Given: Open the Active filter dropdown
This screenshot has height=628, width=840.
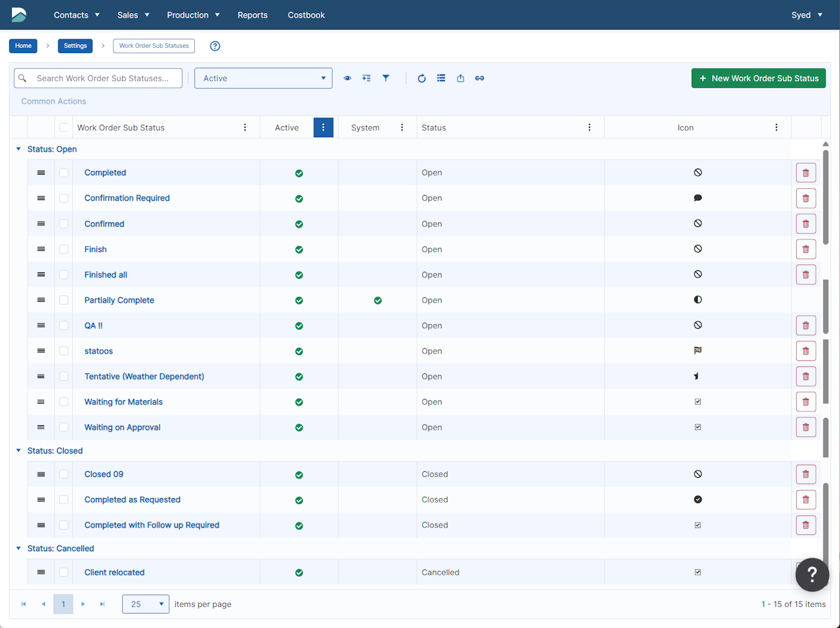Looking at the screenshot, I should [x=263, y=78].
